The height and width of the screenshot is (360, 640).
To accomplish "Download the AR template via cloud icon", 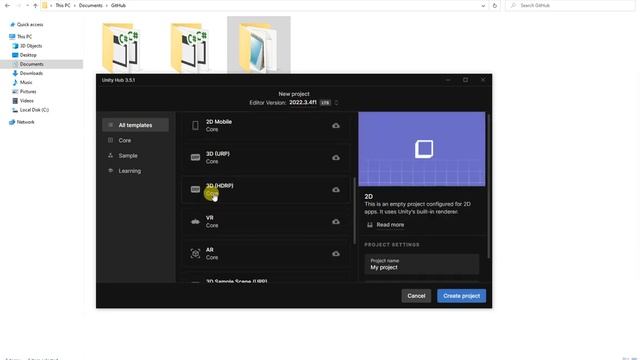I will (x=336, y=253).
